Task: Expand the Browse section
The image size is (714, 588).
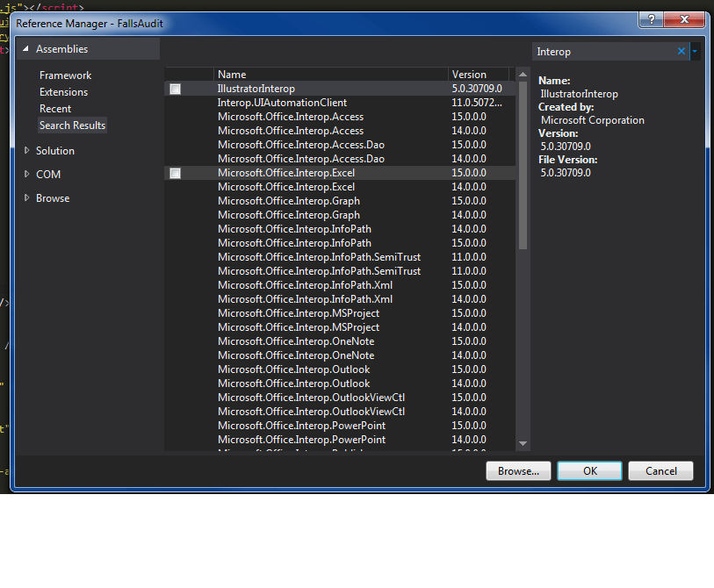Action: (27, 197)
